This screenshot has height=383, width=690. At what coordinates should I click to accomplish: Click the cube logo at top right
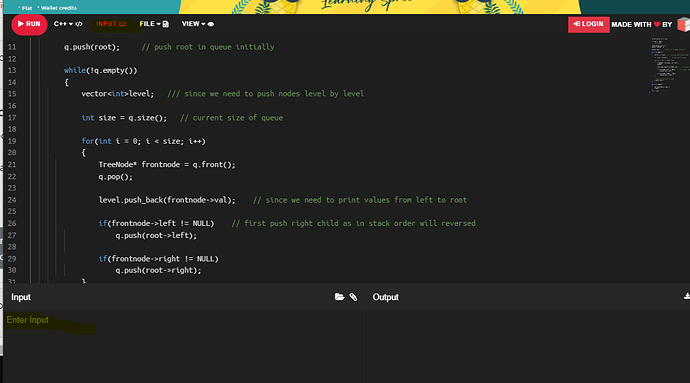684,24
